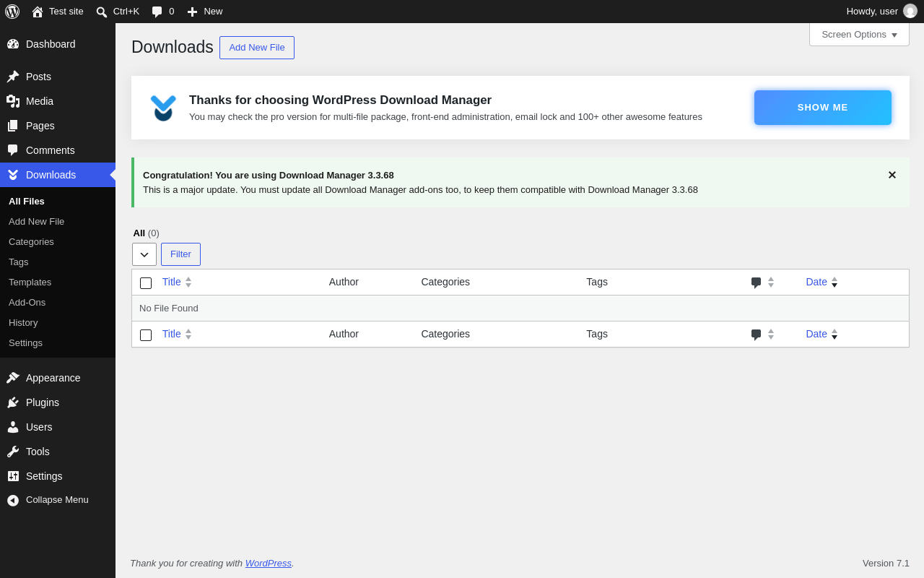Click the WordPress logo in admin bar

click(x=12, y=12)
